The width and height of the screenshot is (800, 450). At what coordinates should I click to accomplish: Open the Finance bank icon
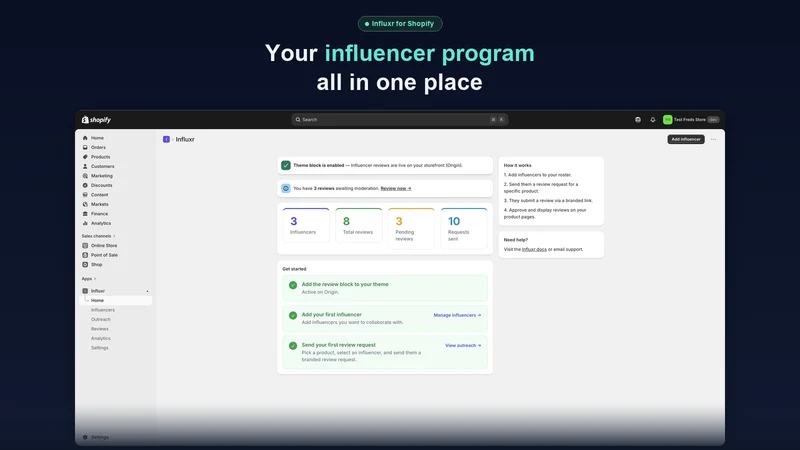tap(85, 214)
